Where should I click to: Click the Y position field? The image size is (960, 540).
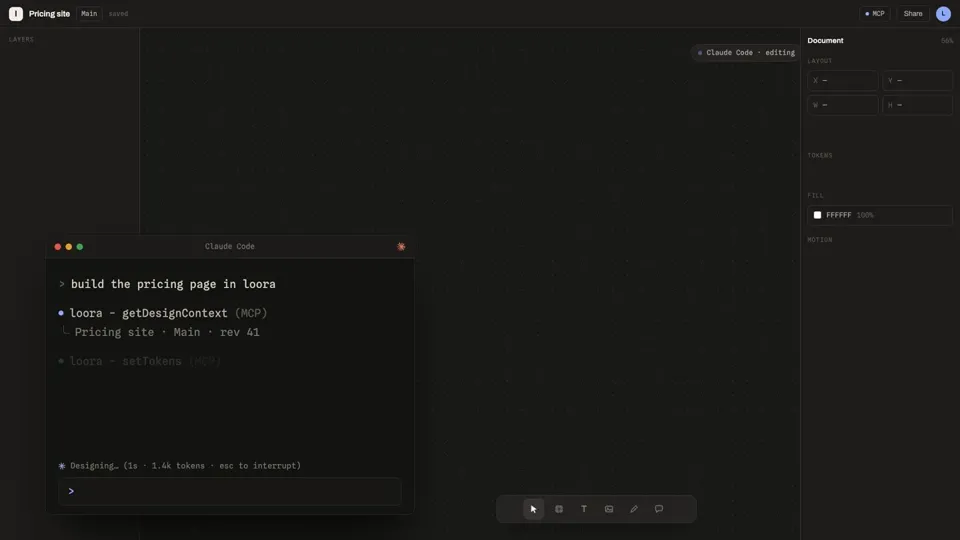click(x=917, y=80)
